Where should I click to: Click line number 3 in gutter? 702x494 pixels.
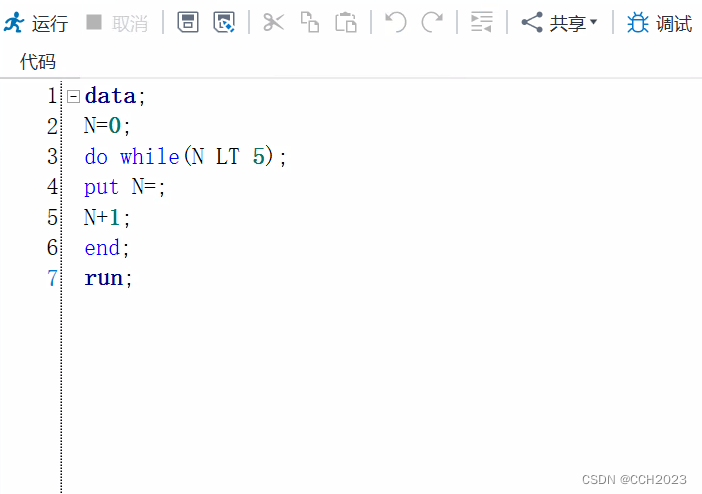52,156
